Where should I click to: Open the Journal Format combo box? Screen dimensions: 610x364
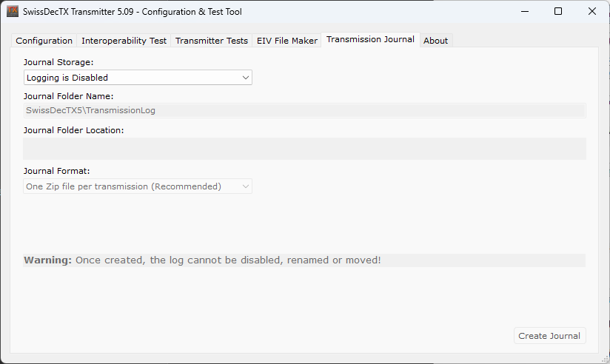(138, 186)
